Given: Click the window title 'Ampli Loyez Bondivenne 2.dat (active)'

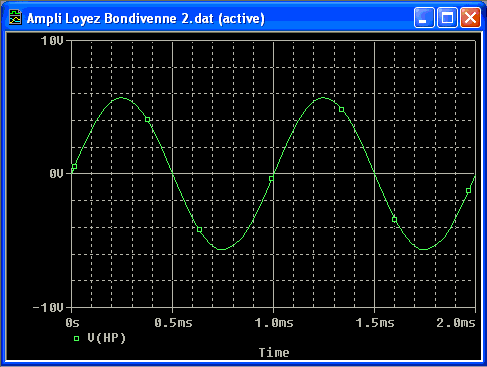Looking at the screenshot, I should 146,18.
